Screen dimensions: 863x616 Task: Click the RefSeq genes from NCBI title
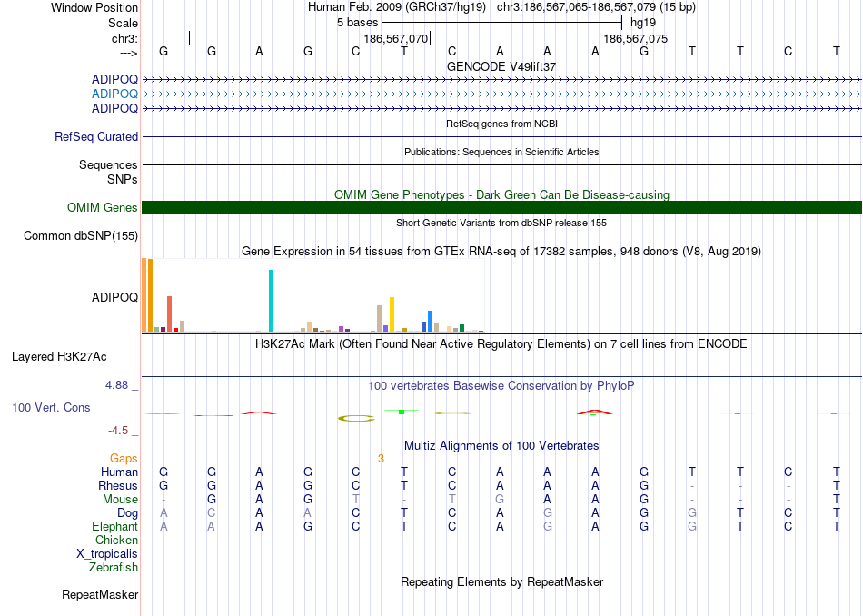[501, 124]
